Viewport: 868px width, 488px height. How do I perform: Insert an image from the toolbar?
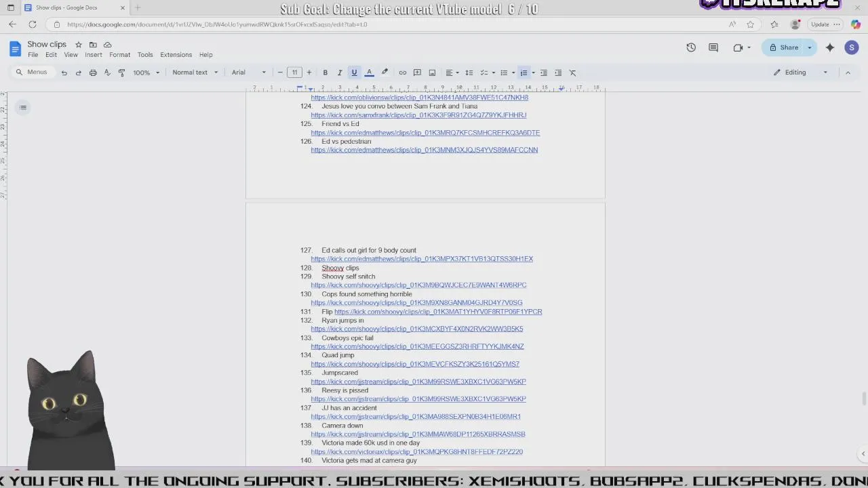coord(432,73)
